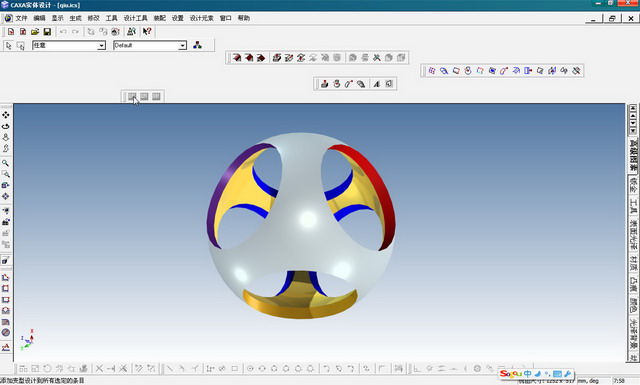Click the undo arrow icon

coord(63,31)
